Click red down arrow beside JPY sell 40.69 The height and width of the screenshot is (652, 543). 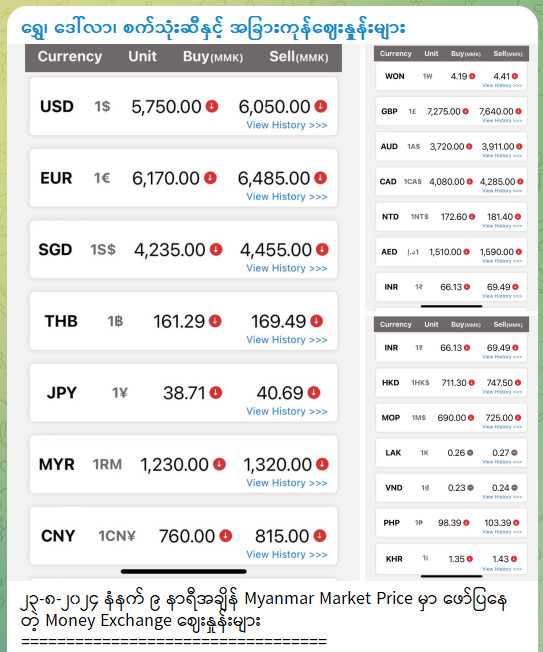click(314, 393)
